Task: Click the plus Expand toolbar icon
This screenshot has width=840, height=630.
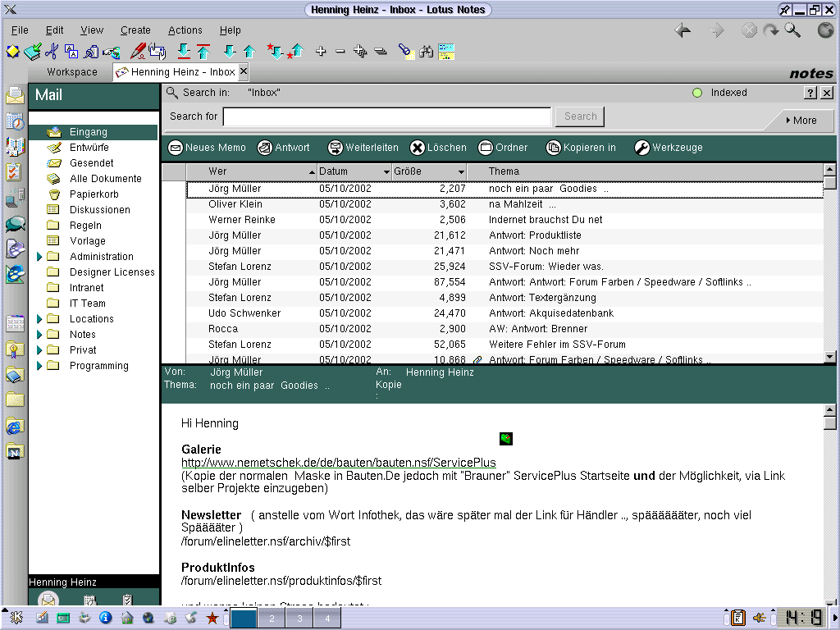Action: coord(321,52)
